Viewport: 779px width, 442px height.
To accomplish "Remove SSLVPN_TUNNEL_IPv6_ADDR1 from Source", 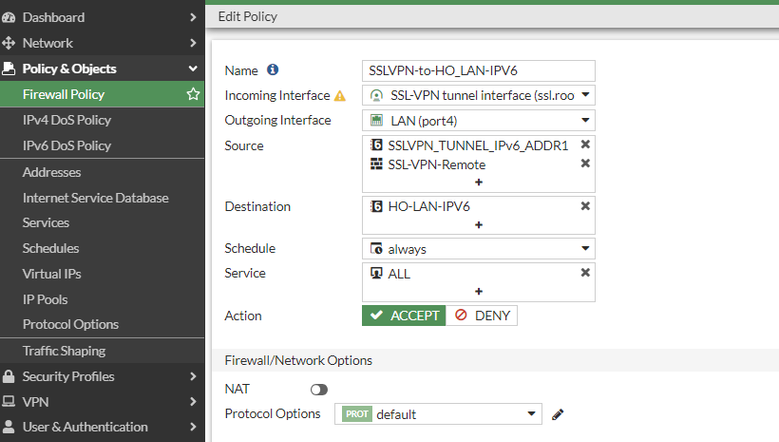I will coord(585,145).
